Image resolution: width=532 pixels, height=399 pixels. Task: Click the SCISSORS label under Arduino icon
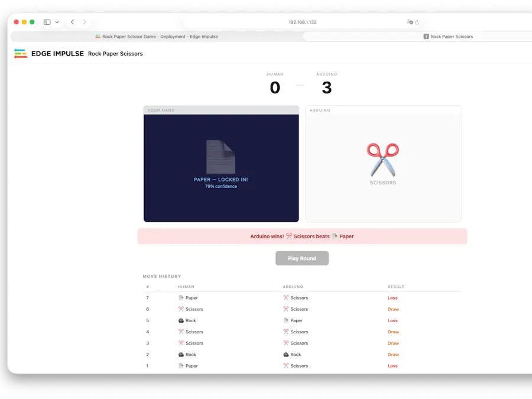coord(382,183)
